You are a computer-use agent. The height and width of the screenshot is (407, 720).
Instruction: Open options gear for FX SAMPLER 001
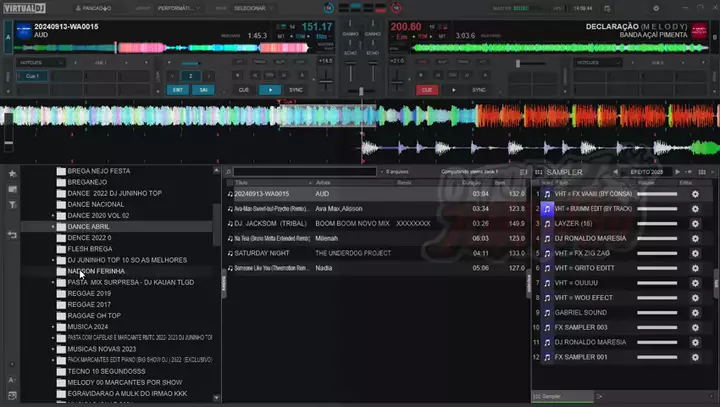[695, 357]
